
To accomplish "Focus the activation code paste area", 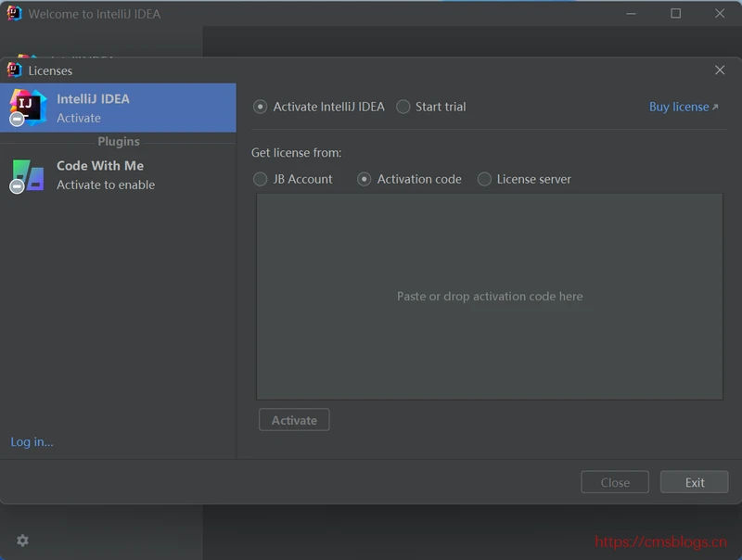I will click(490, 297).
